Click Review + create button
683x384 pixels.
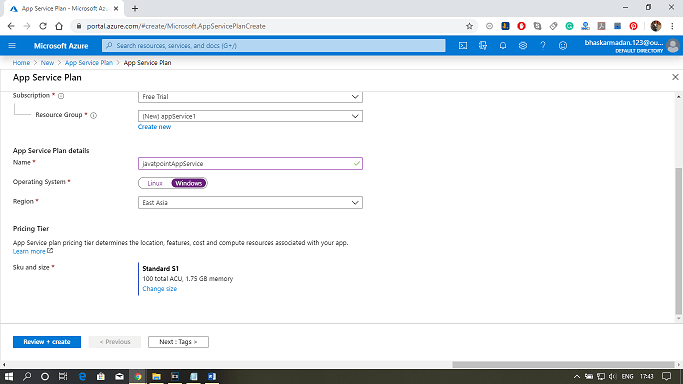point(47,342)
